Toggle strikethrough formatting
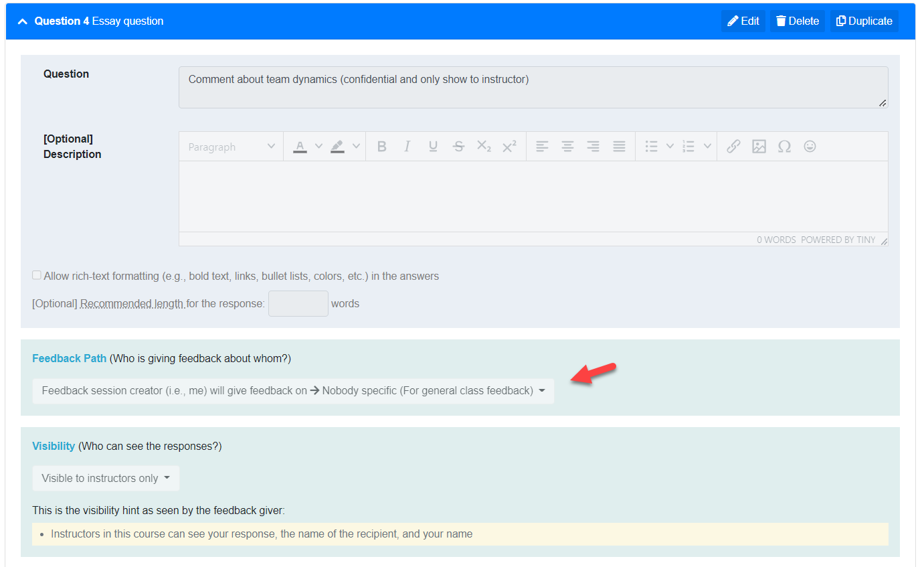 [458, 147]
